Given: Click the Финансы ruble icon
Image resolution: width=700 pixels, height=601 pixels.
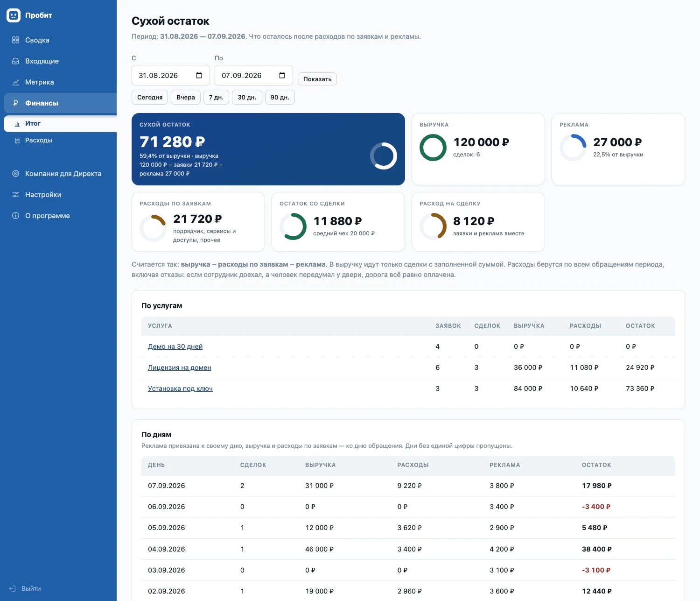Looking at the screenshot, I should [x=15, y=103].
